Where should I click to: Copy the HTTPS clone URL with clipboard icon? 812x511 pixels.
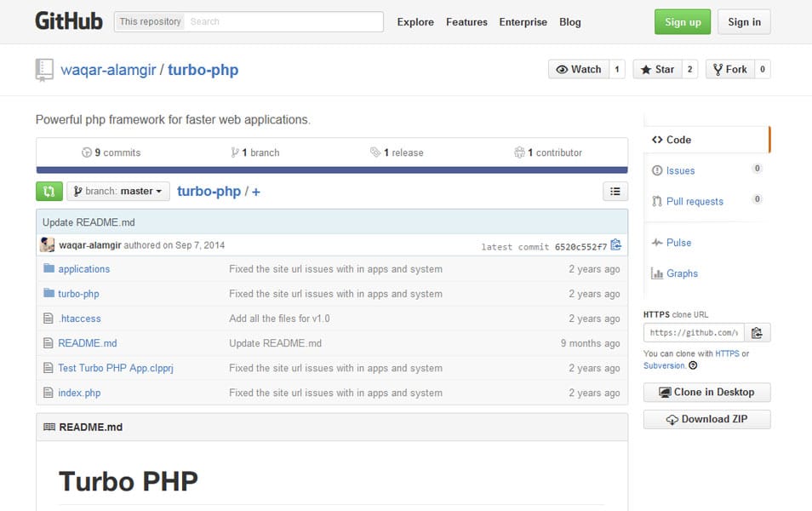click(757, 333)
